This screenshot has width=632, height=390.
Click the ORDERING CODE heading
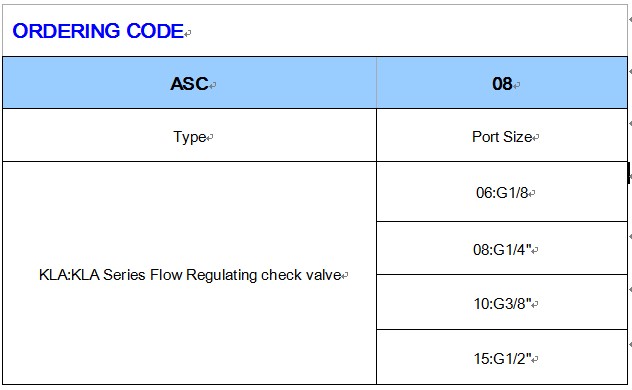coord(98,31)
